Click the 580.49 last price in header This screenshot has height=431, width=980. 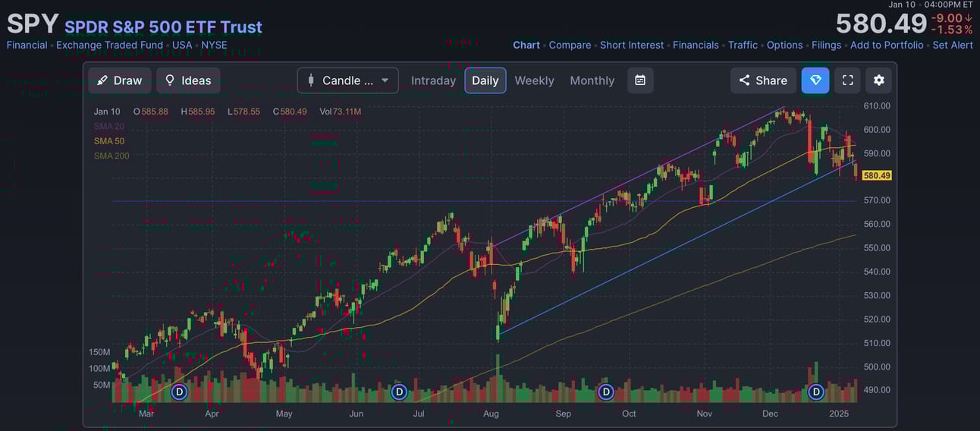point(881,24)
